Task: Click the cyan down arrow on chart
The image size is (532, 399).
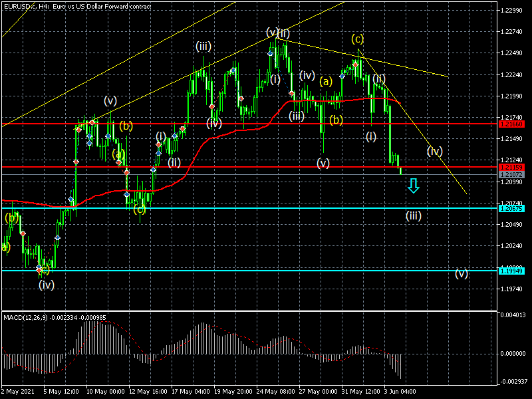Action: (x=414, y=186)
